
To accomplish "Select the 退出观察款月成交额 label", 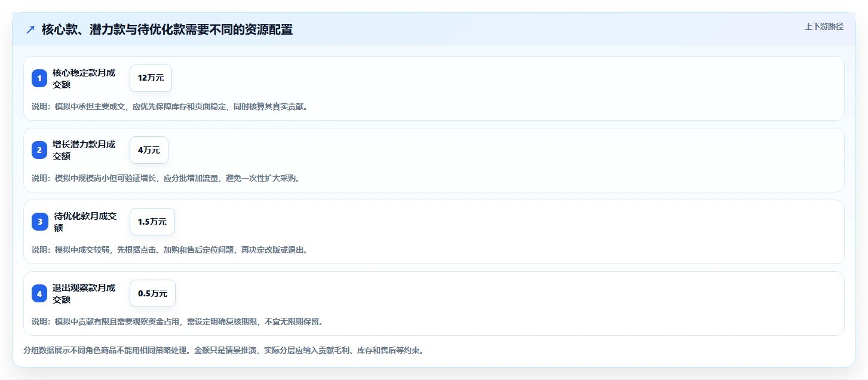I will tap(84, 293).
